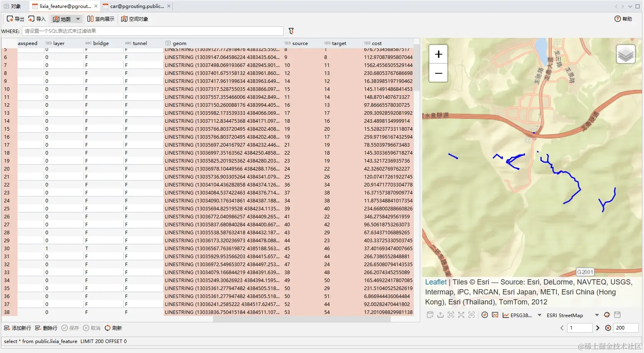This screenshot has width=644, height=353.
Task: Click the source column header
Action: [x=302, y=43]
